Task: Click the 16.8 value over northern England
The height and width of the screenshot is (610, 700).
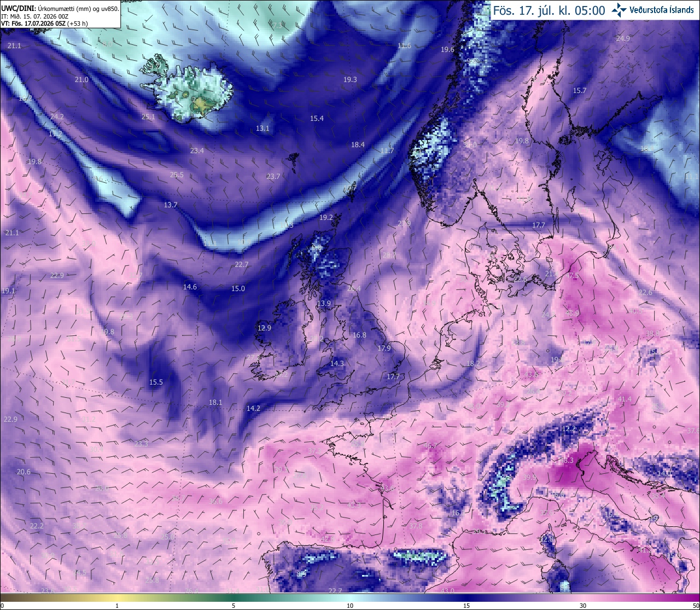Action: pos(359,335)
